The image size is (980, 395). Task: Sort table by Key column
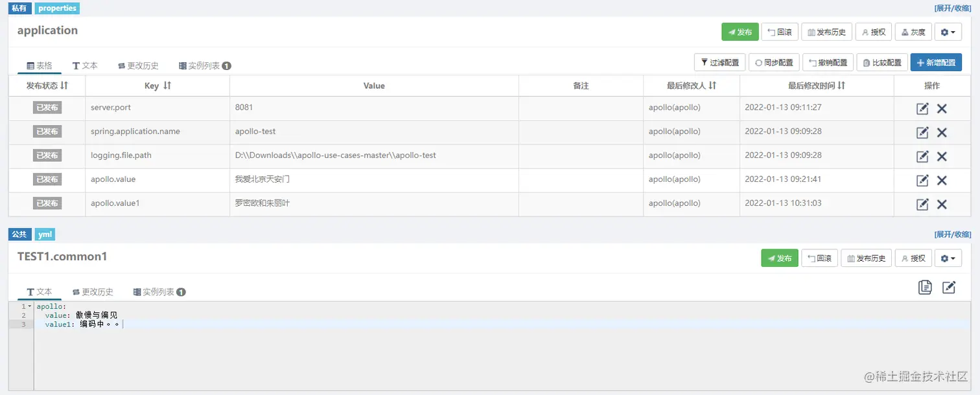point(167,85)
